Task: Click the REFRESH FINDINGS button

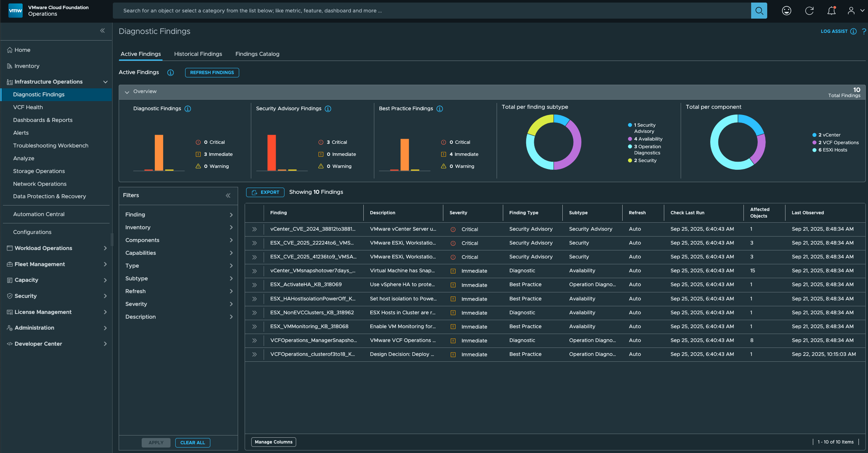Action: point(212,72)
